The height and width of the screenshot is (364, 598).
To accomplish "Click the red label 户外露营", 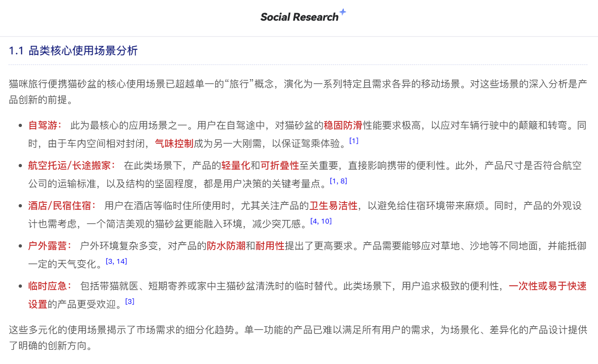I will pyautogui.click(x=50, y=246).
